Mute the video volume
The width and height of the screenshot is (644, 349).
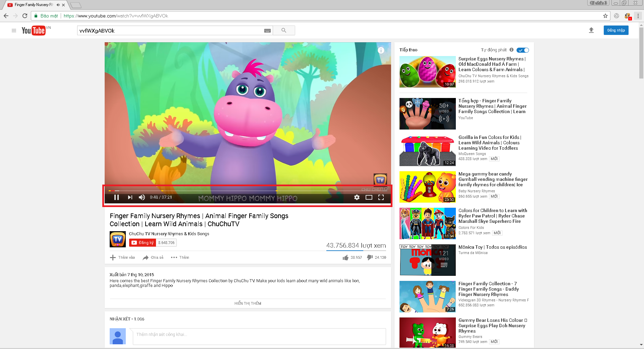[142, 197]
